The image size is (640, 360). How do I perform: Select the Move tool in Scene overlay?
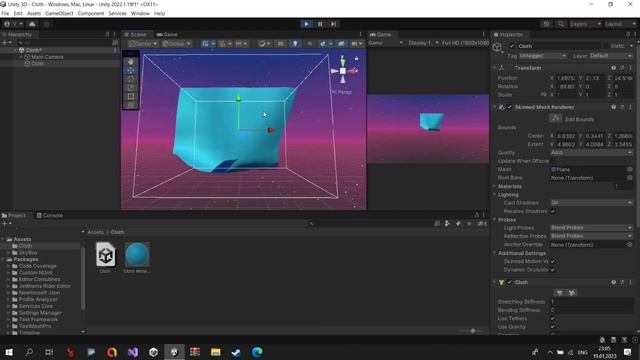pyautogui.click(x=131, y=70)
